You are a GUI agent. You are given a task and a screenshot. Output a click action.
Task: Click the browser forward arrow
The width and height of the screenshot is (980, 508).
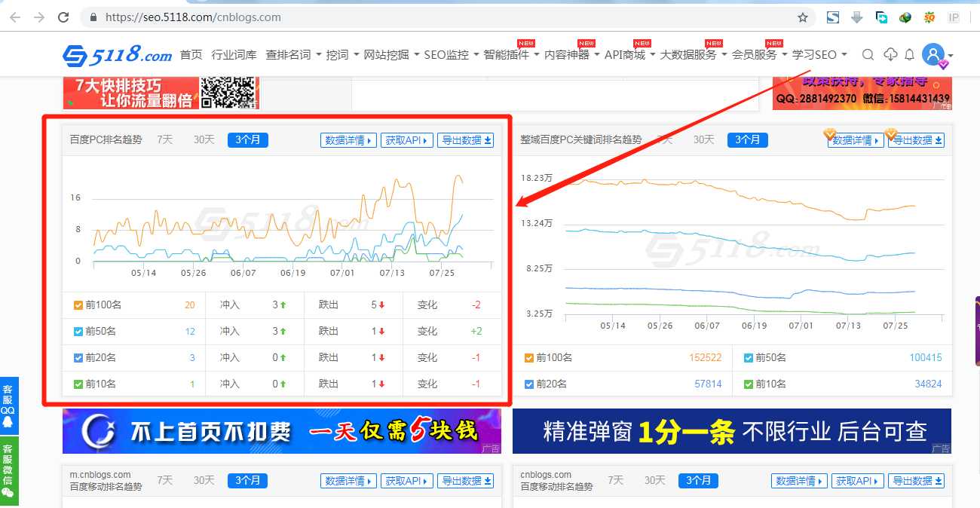38,17
